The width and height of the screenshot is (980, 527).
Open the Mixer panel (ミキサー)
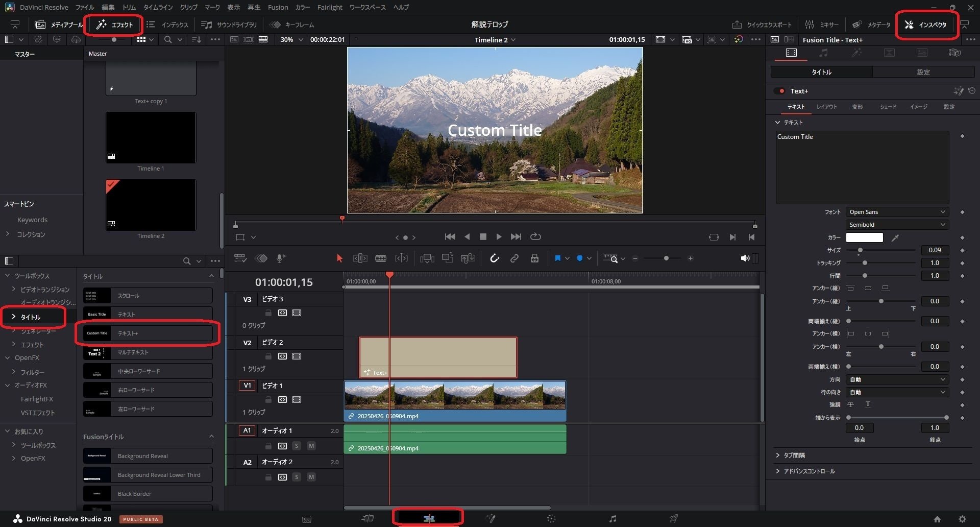click(x=822, y=25)
